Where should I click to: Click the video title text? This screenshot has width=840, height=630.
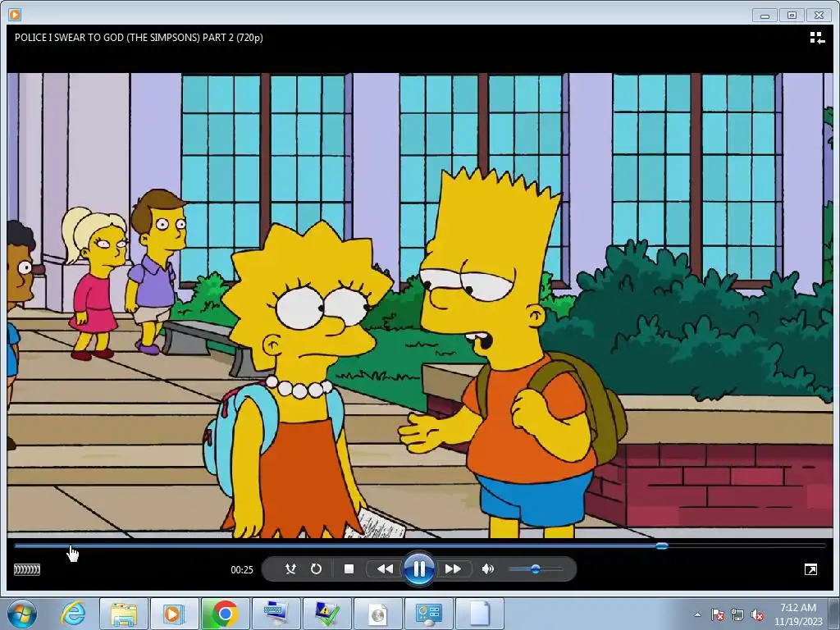coord(139,38)
